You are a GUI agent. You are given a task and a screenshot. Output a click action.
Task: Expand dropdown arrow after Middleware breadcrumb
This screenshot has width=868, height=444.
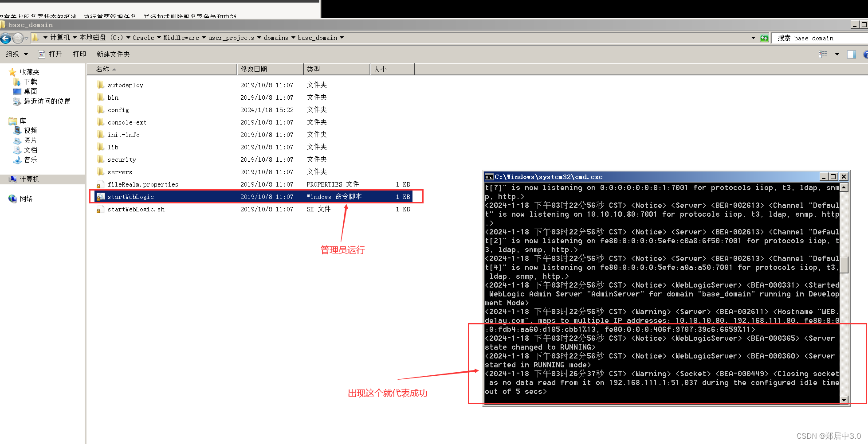click(204, 38)
